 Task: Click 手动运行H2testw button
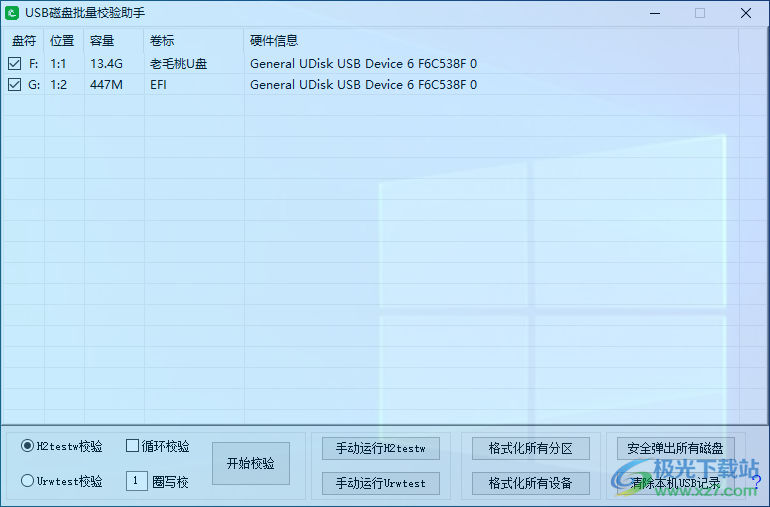point(381,449)
